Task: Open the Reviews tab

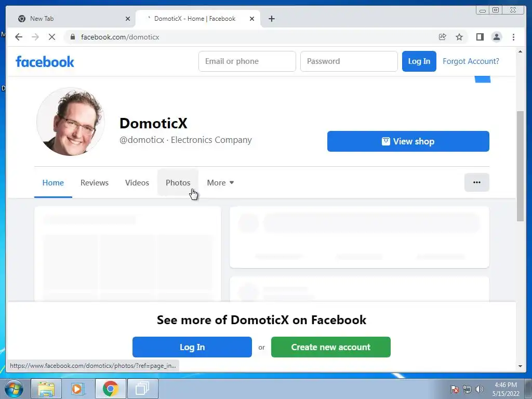Action: click(x=95, y=182)
